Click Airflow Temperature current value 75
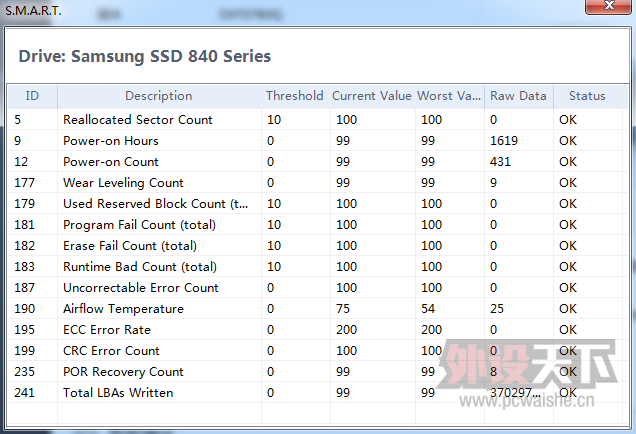This screenshot has width=636, height=434. pos(343,309)
